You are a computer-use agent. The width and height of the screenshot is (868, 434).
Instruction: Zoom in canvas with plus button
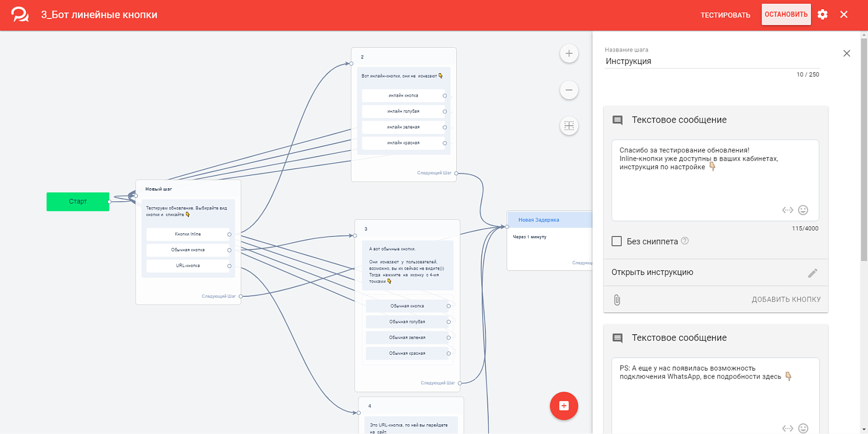tap(569, 53)
